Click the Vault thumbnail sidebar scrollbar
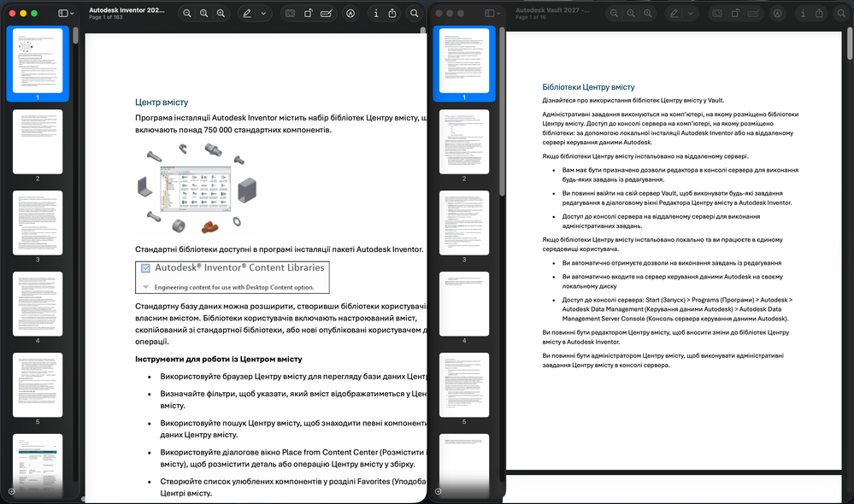 click(502, 112)
